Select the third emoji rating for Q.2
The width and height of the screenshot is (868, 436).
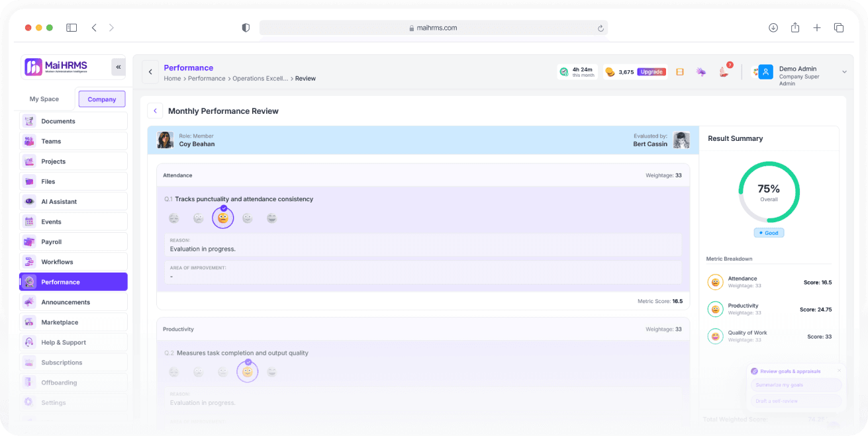pyautogui.click(x=223, y=372)
